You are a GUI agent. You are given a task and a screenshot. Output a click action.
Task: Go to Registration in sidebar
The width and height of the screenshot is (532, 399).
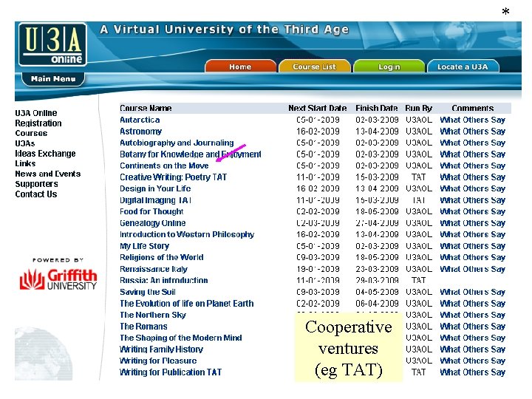click(38, 123)
